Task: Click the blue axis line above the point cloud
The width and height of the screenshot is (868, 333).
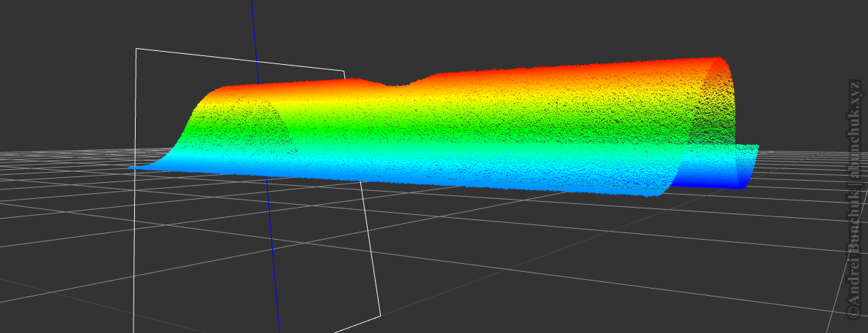Action: pyautogui.click(x=254, y=36)
